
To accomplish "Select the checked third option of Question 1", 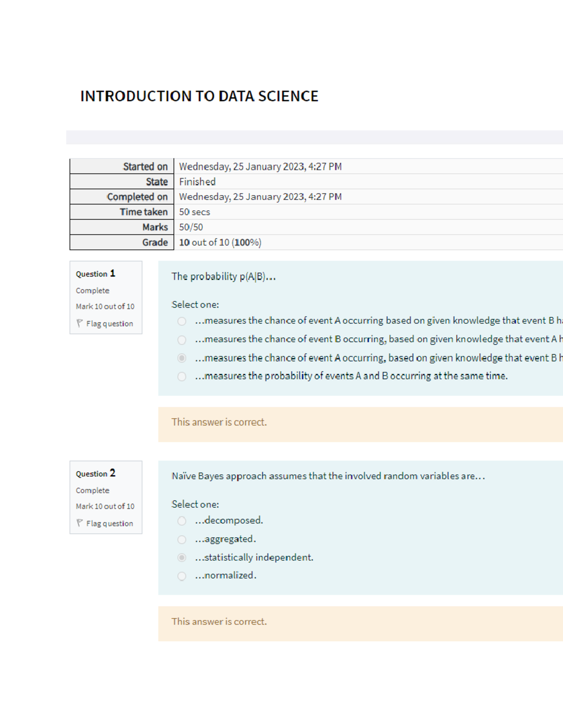I will tap(182, 358).
